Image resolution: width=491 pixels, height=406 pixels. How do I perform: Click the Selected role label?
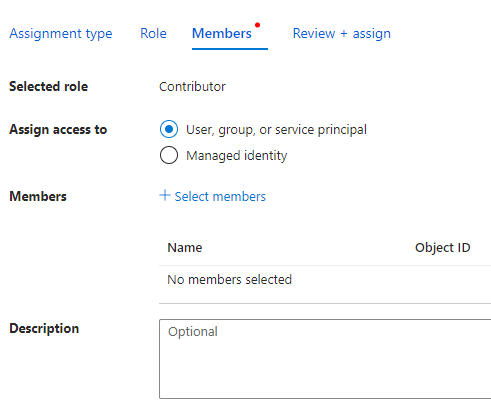pyautogui.click(x=49, y=86)
